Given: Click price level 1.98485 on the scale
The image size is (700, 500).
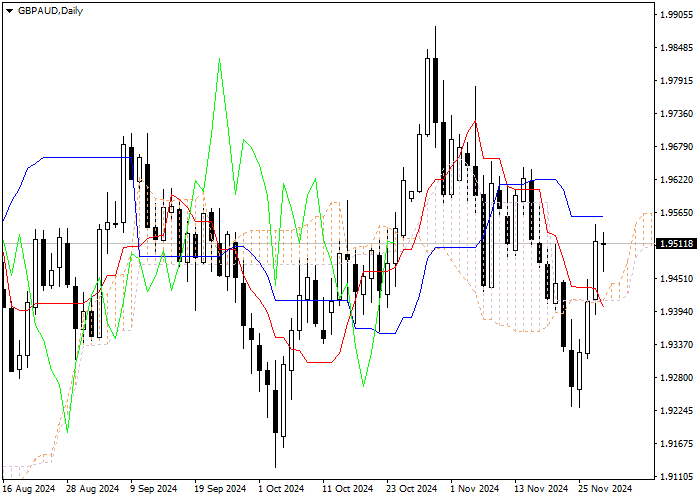Looking at the screenshot, I should (x=676, y=48).
